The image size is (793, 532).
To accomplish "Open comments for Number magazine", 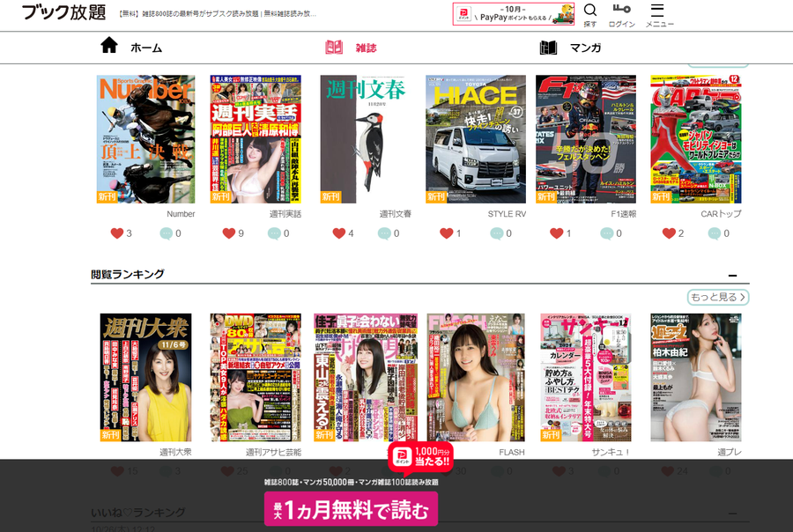I will coord(166,233).
